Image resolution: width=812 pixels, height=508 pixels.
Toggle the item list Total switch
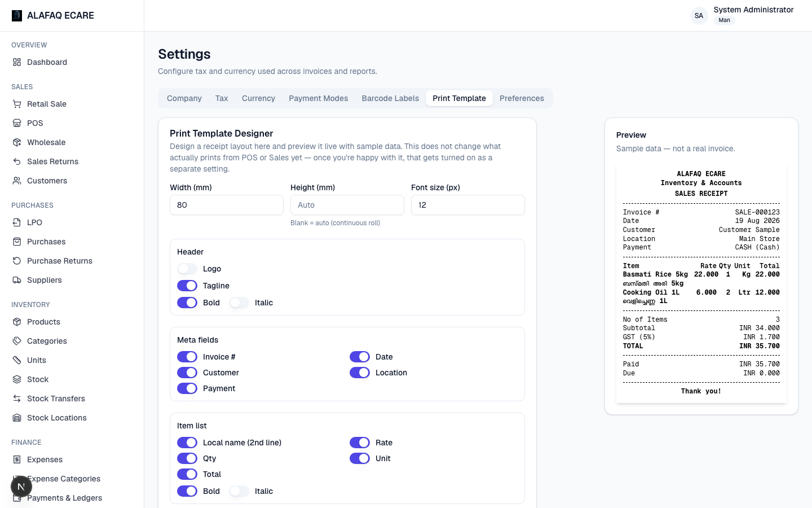pyautogui.click(x=187, y=474)
